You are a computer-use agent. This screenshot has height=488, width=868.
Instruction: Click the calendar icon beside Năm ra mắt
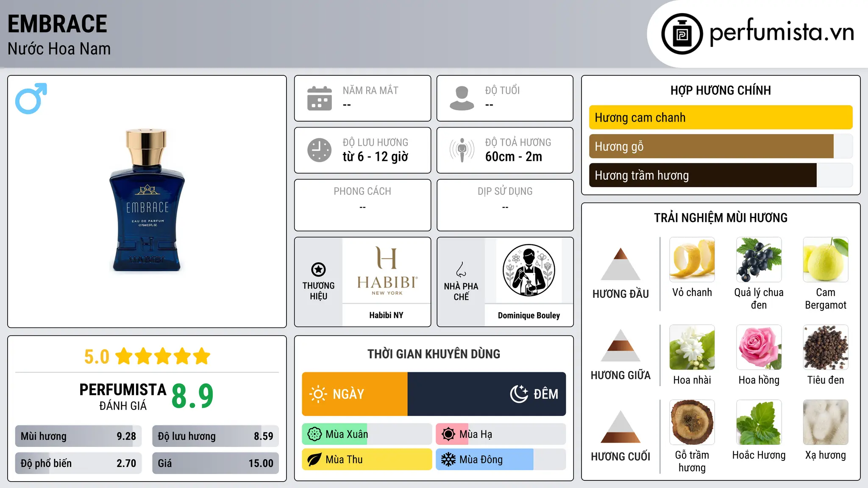pyautogui.click(x=320, y=98)
